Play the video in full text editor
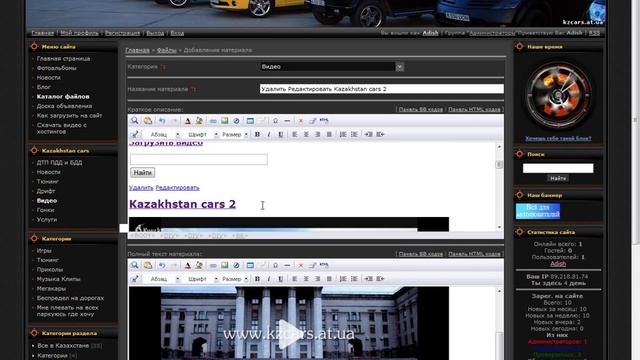The height and width of the screenshot is (360, 640). click(289, 333)
